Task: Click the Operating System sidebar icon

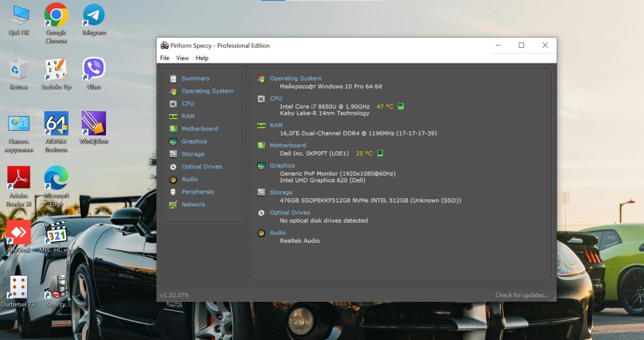Action: click(173, 91)
